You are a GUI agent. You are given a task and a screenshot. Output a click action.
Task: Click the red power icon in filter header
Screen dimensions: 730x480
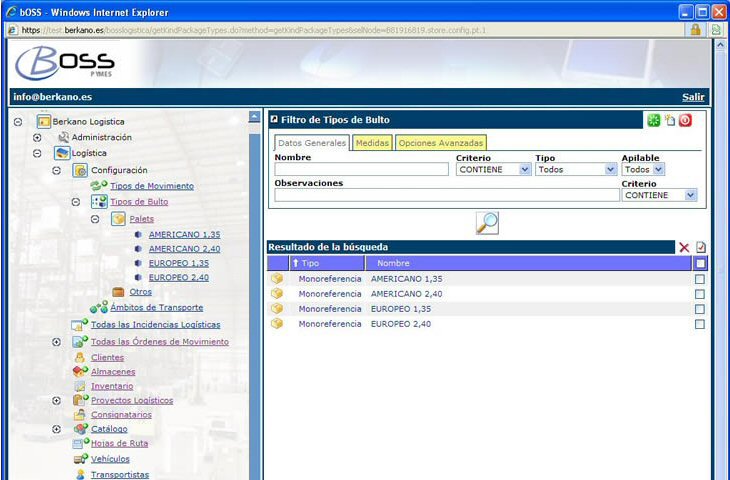click(x=685, y=120)
